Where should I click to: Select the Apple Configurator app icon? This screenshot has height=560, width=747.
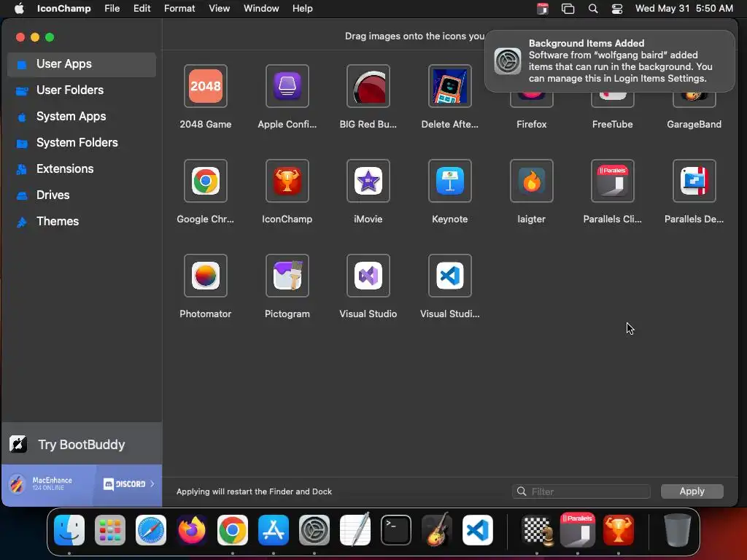[x=287, y=86]
